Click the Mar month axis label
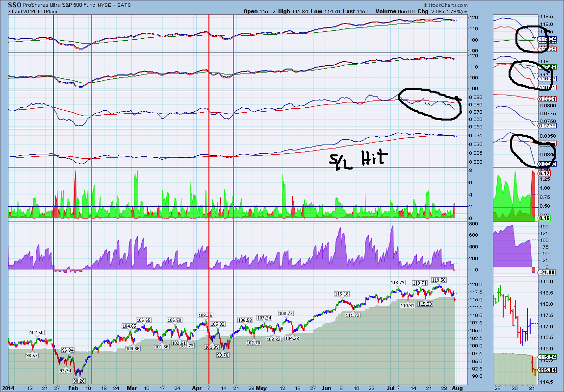 click(132, 389)
